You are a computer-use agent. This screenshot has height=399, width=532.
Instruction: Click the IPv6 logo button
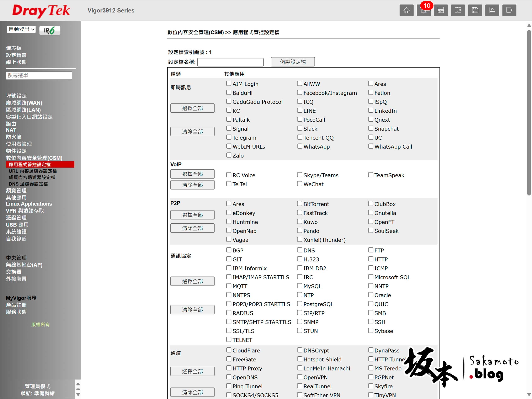(49, 30)
